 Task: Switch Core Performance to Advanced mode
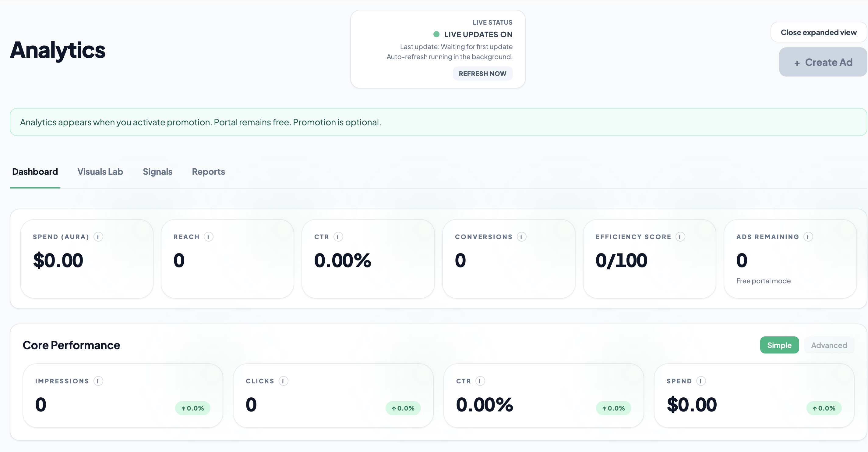[x=829, y=345]
